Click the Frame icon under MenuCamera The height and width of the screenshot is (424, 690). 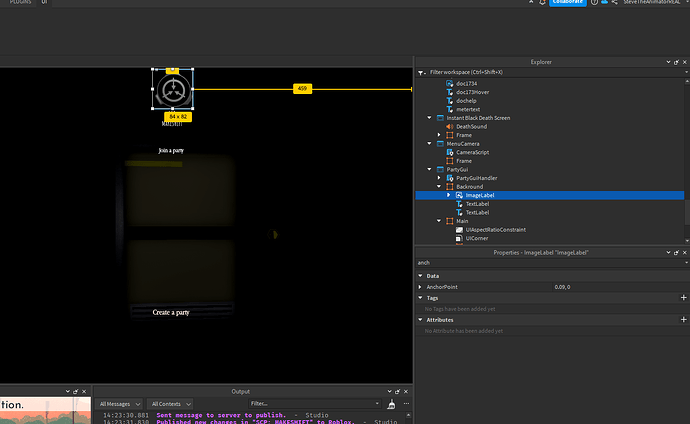450,161
